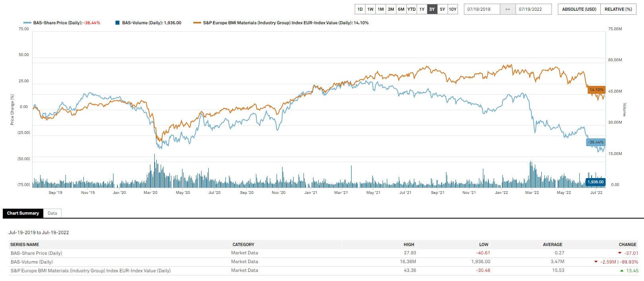Click BAS-Share Price (Daily) summary row

[x=36, y=253]
